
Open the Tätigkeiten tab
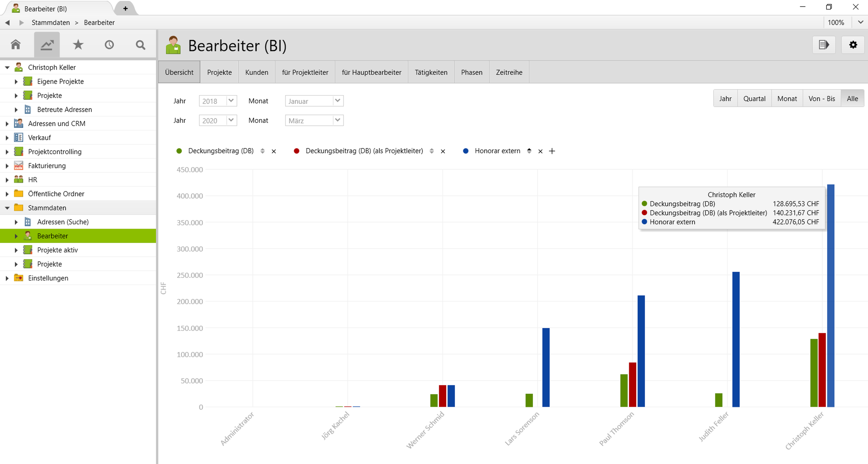coord(431,72)
